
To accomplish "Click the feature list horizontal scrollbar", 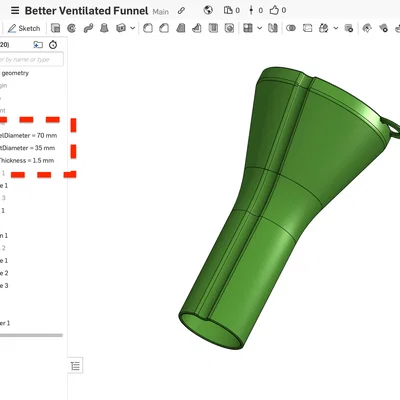I will 31,335.
